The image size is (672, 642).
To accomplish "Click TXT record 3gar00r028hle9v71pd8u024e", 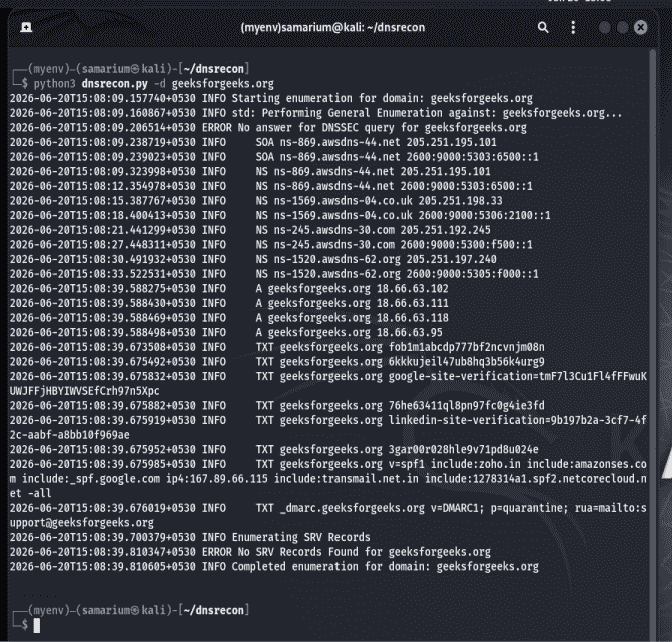I will point(274,449).
